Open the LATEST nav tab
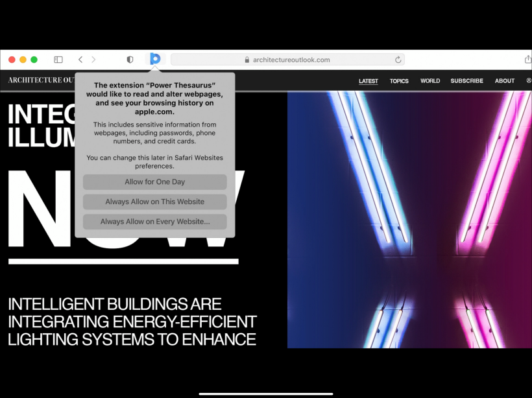The width and height of the screenshot is (532, 398). 368,81
